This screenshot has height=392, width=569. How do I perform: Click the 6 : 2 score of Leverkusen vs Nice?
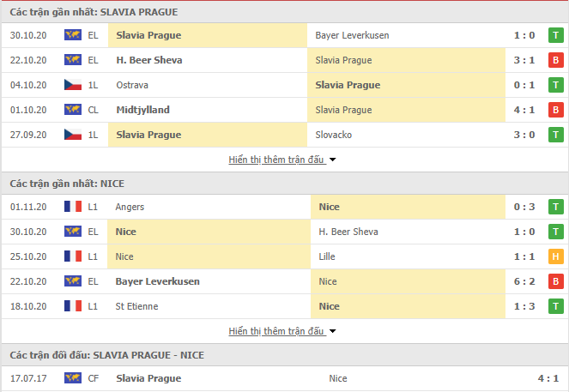tap(524, 281)
